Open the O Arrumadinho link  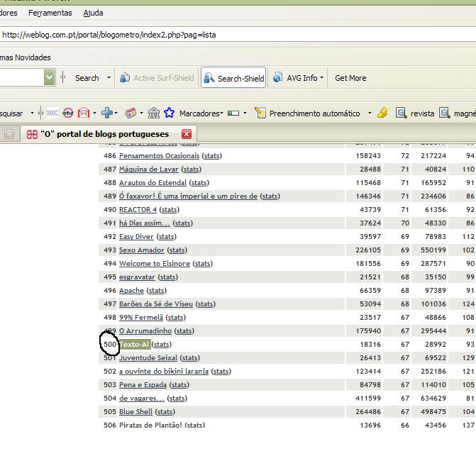[x=145, y=331]
